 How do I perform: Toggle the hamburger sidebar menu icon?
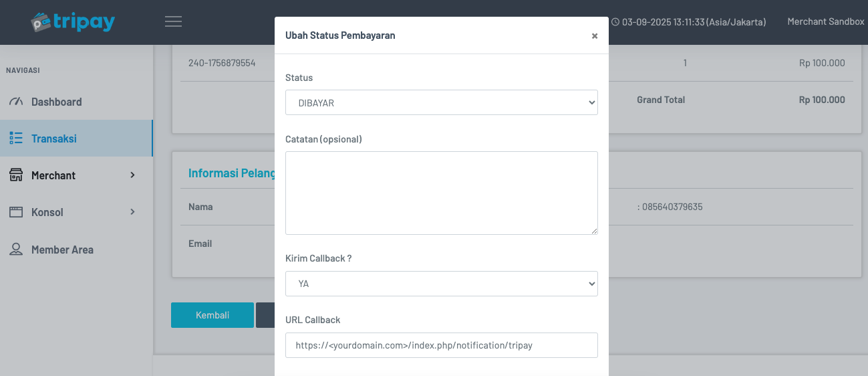(x=173, y=22)
